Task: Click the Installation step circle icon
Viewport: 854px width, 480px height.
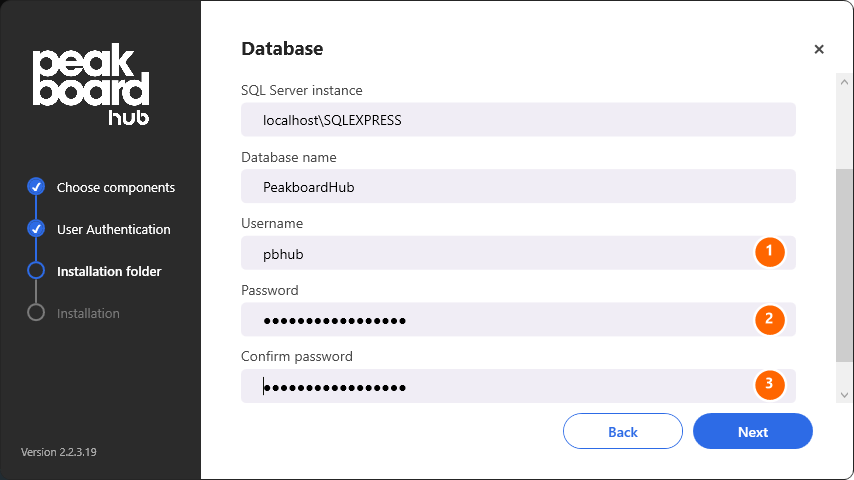Action: point(36,313)
